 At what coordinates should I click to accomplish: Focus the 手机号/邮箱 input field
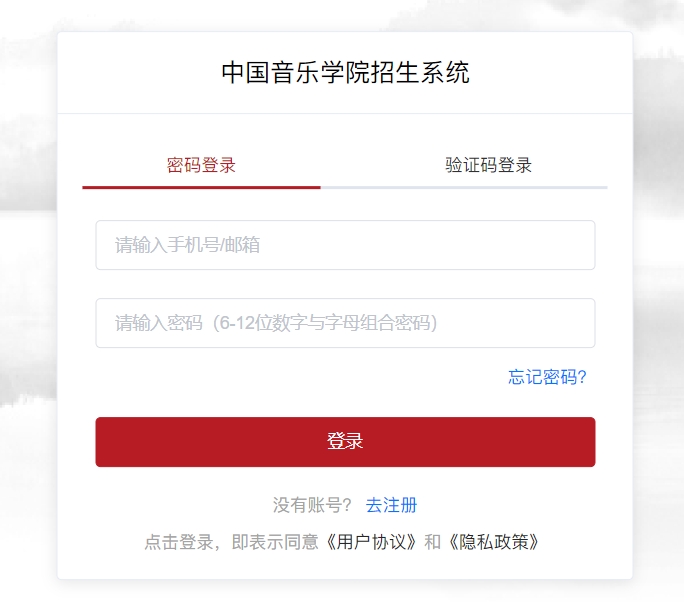[x=345, y=245]
